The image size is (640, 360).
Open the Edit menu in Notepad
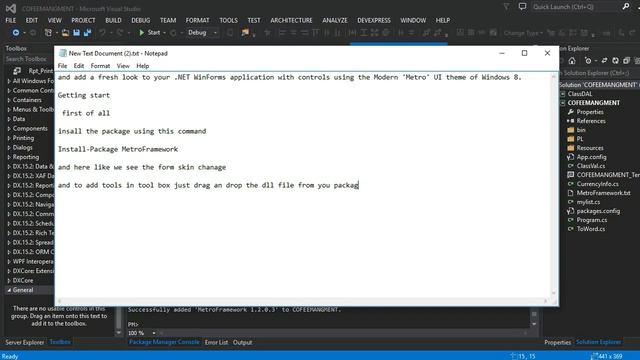pos(78,66)
